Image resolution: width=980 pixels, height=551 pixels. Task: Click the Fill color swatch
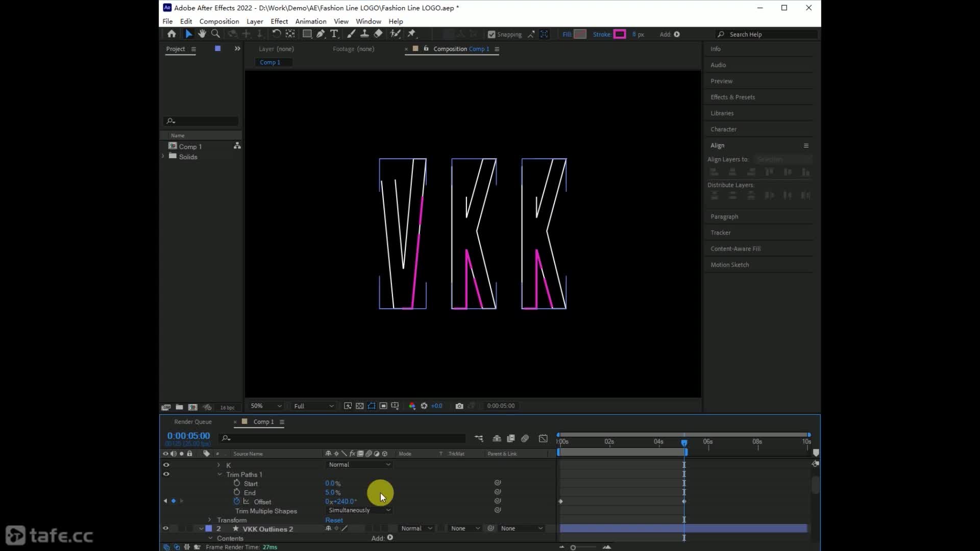[x=580, y=34]
